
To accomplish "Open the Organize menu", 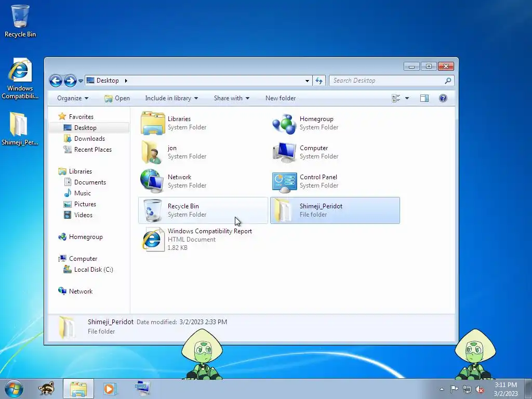I will pyautogui.click(x=73, y=98).
